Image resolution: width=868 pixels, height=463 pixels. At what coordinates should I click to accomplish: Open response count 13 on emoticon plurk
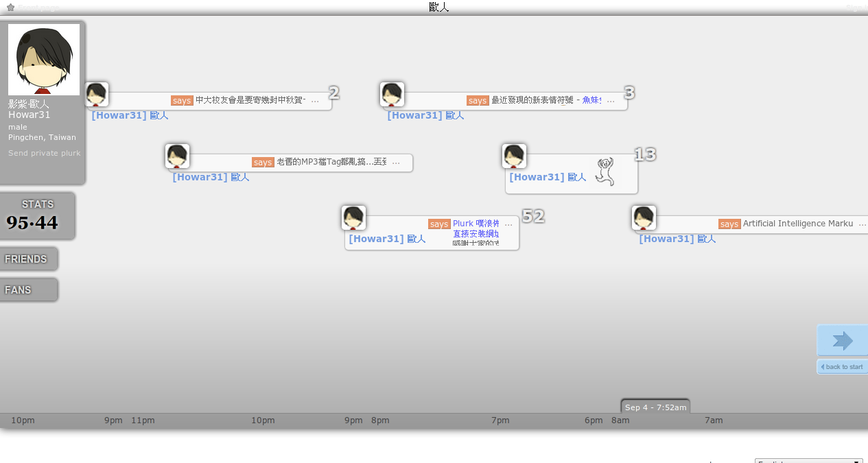(x=644, y=155)
